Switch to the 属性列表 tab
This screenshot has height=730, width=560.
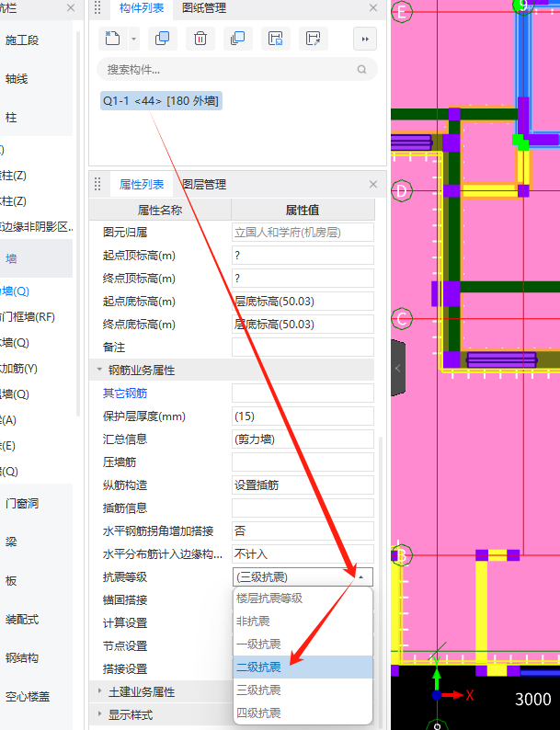click(x=142, y=185)
